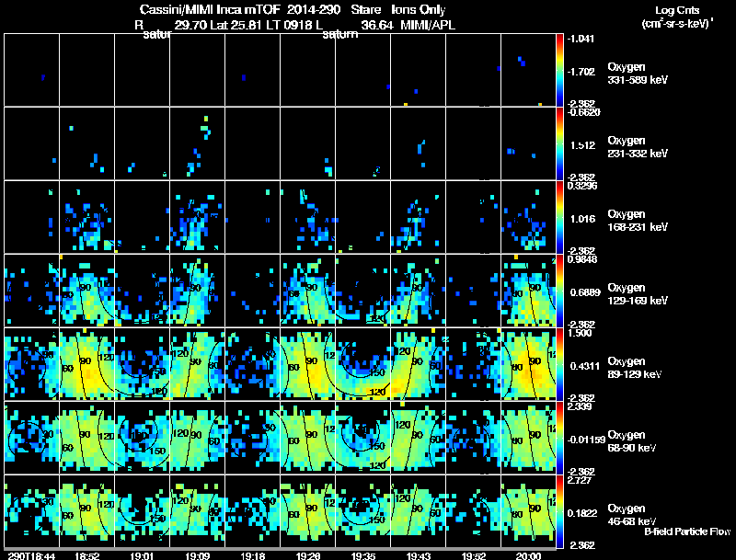Select the 89-129 keV image panel at 18:52
The width and height of the screenshot is (736, 560).
coord(86,364)
